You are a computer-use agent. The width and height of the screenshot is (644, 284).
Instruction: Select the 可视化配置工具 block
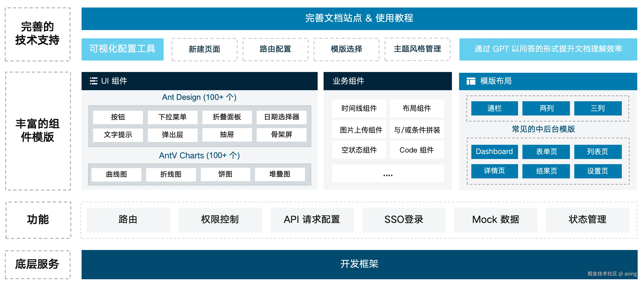click(x=123, y=49)
